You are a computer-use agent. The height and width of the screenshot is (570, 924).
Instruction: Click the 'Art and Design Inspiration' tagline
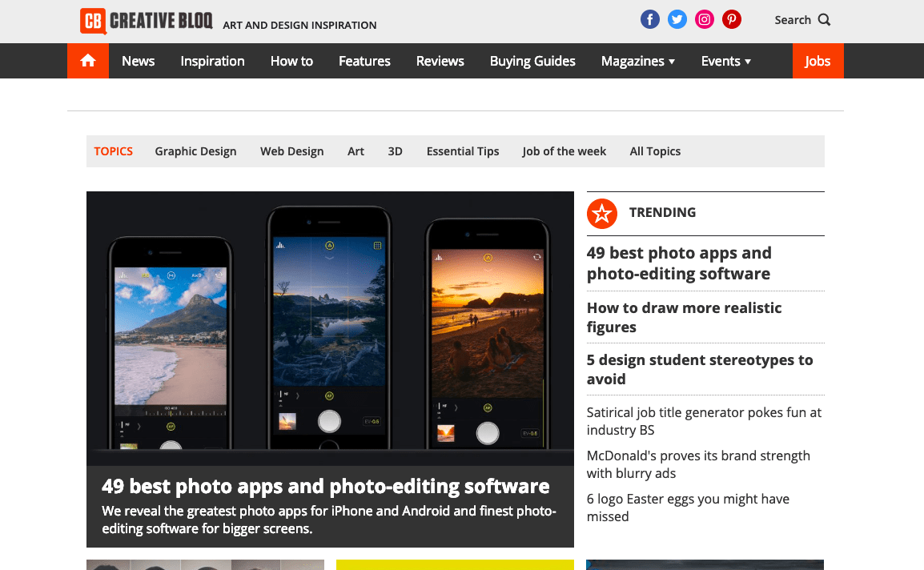point(299,26)
